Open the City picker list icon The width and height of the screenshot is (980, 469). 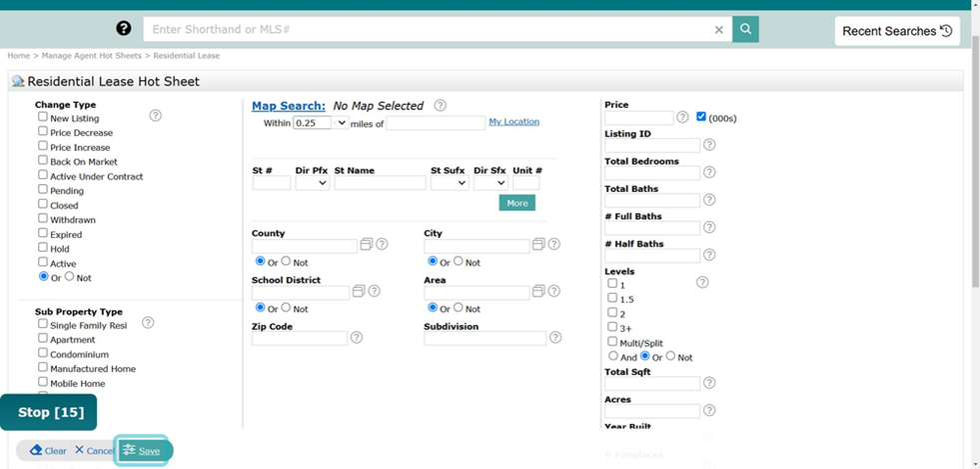pyautogui.click(x=538, y=244)
